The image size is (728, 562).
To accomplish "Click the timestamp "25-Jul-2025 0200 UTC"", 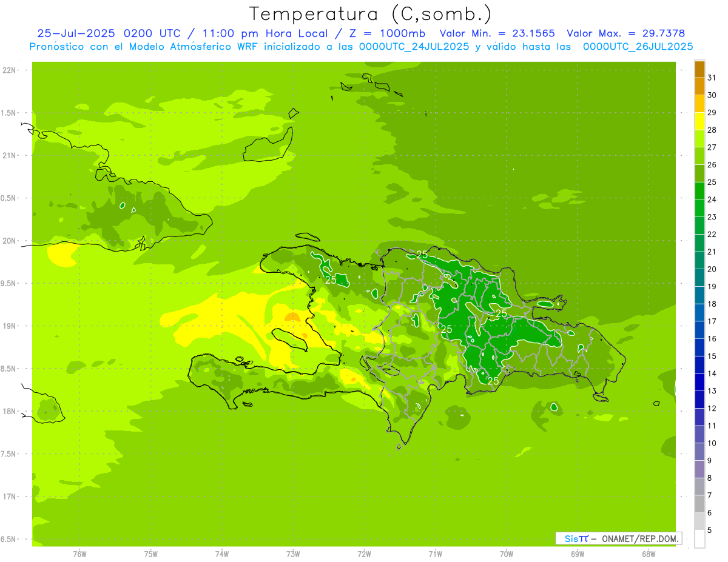I will pyautogui.click(x=109, y=33).
